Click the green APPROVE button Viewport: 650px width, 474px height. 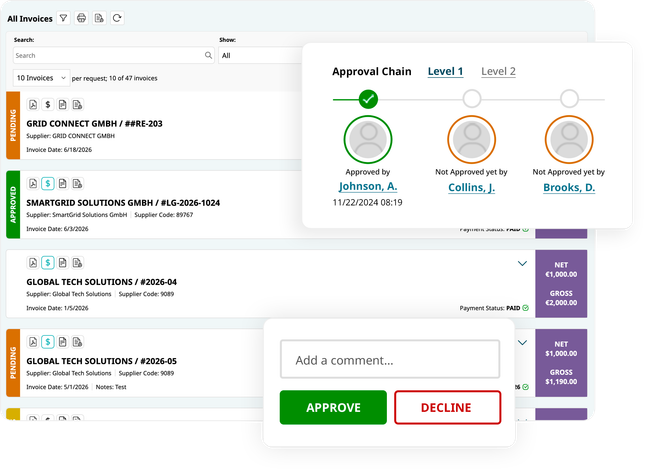point(333,407)
